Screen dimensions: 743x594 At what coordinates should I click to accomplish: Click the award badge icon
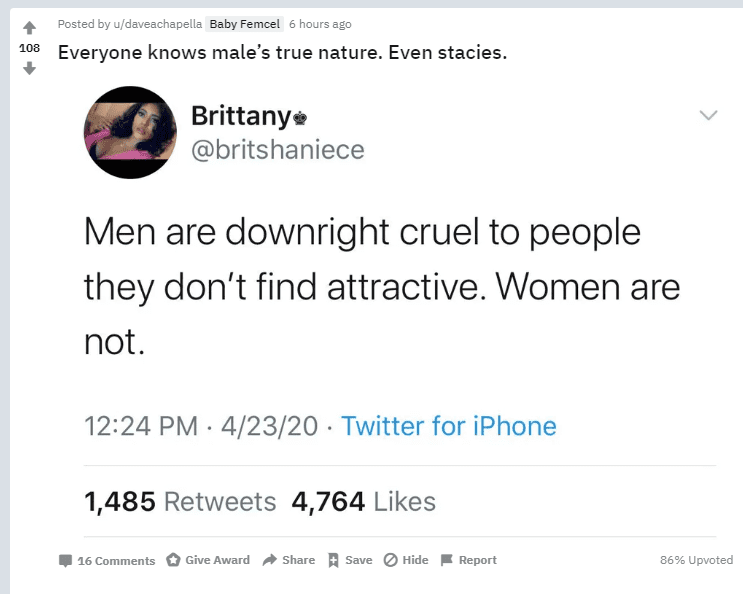click(x=173, y=560)
